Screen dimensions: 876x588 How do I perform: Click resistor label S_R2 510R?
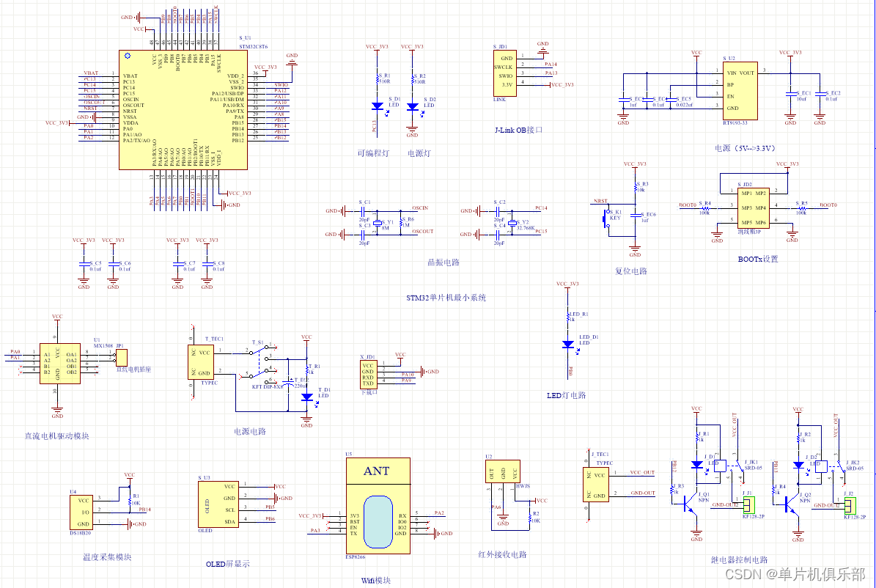click(x=419, y=78)
